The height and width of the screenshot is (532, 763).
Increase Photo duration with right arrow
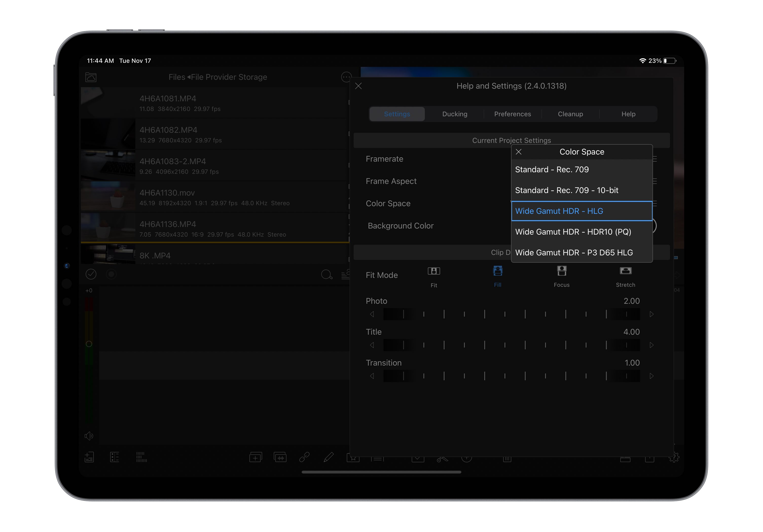click(x=651, y=314)
